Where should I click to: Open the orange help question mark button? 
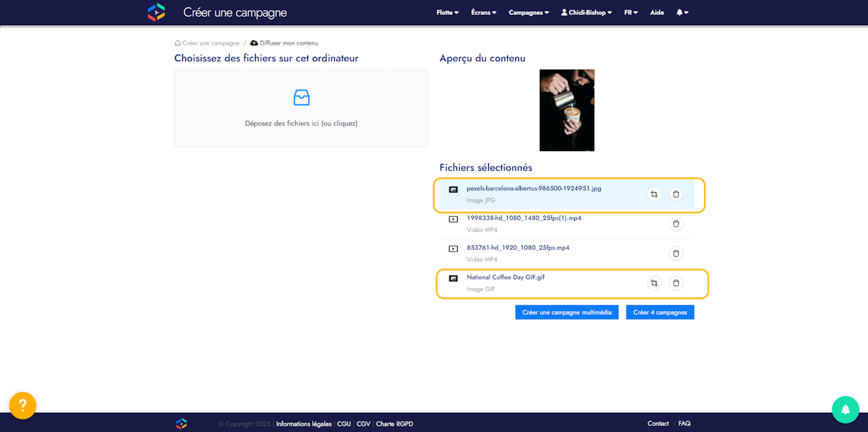click(22, 406)
